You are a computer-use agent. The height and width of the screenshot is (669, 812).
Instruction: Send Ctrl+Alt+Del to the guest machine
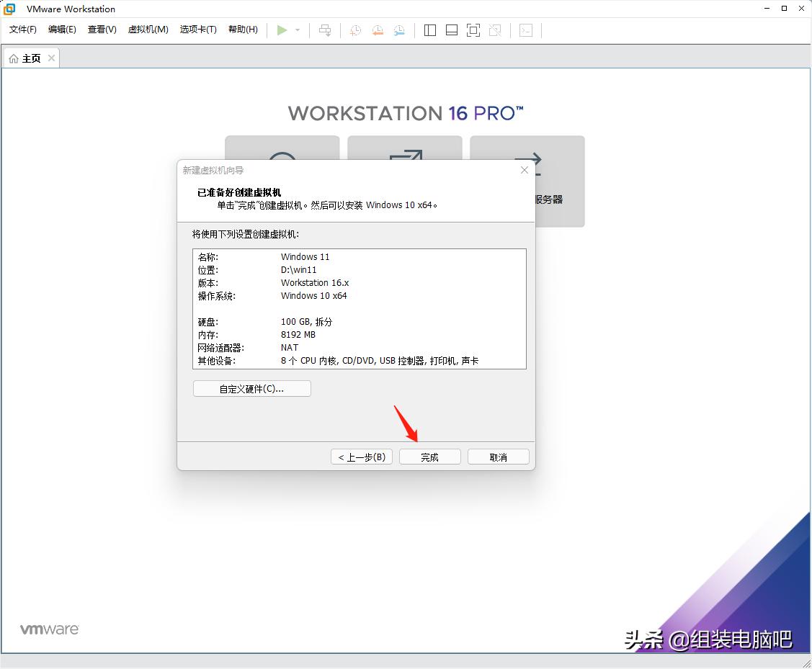(325, 30)
